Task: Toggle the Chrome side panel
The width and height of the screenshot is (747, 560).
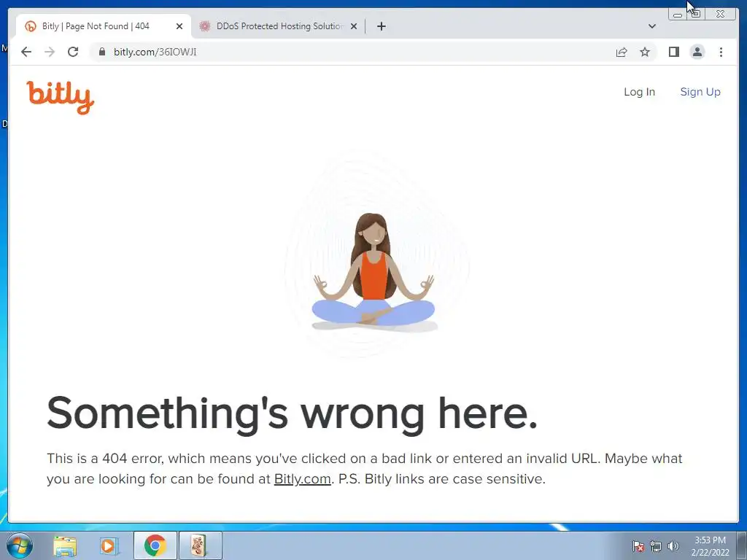Action: tap(673, 52)
